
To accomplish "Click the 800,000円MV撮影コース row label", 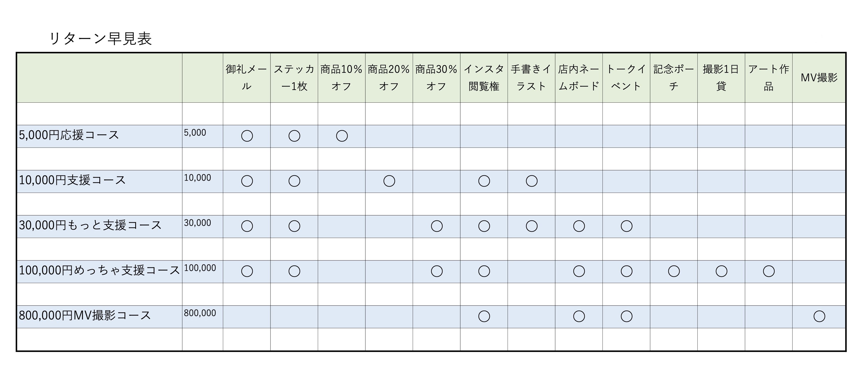I will pos(85,315).
